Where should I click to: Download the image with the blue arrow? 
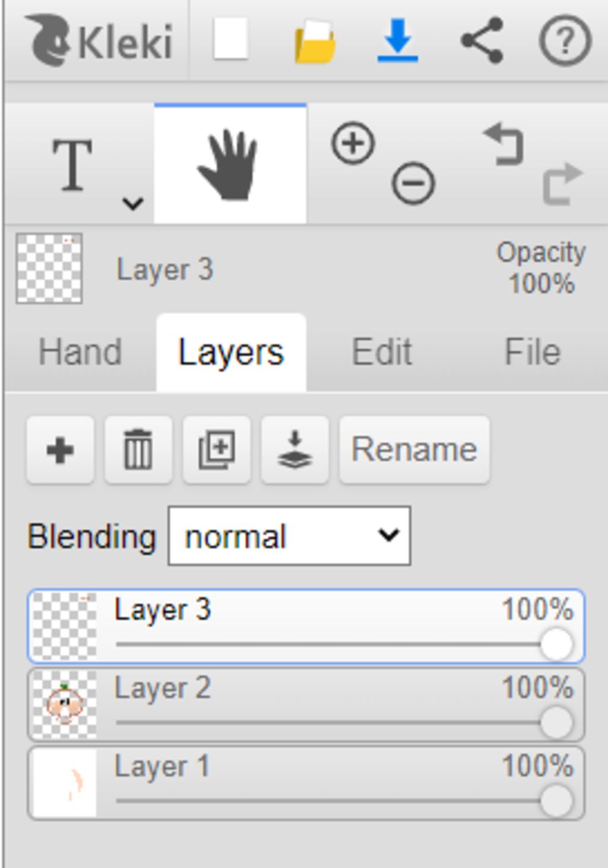398,40
